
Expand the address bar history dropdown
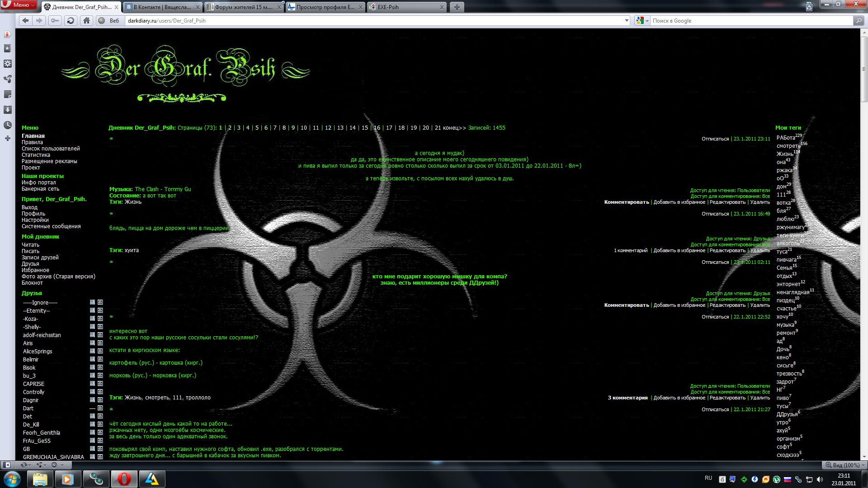627,20
